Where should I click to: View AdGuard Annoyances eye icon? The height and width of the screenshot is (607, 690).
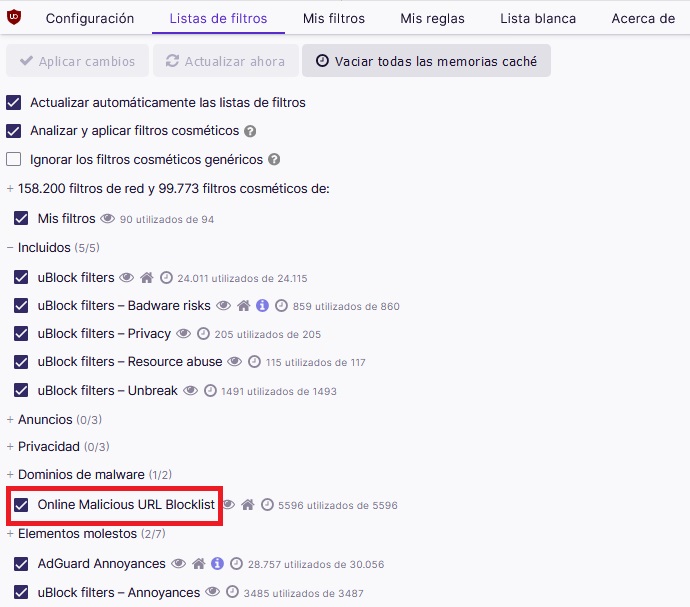(x=178, y=563)
